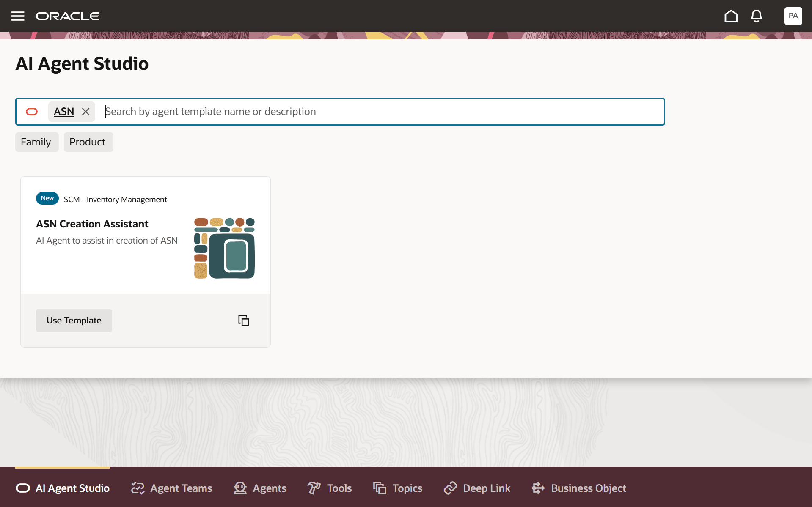Switch to the Agents tab

(260, 488)
